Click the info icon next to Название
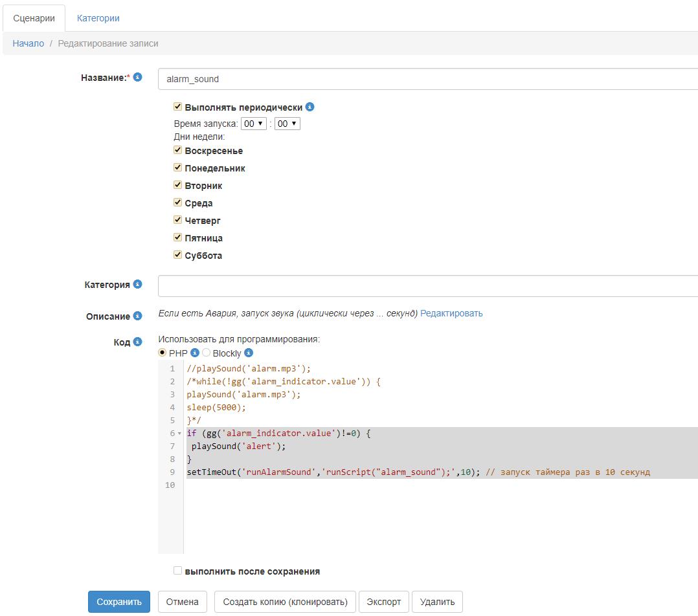The width and height of the screenshot is (698, 616). point(137,77)
